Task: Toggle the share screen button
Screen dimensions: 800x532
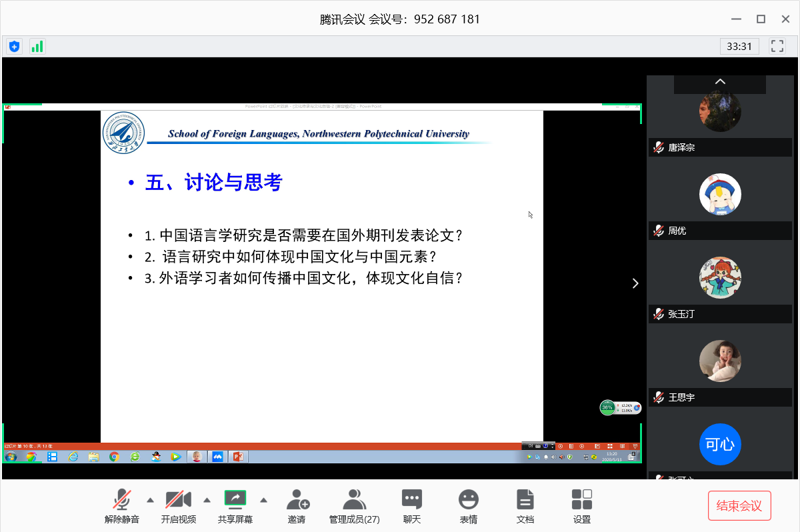Action: (235, 506)
